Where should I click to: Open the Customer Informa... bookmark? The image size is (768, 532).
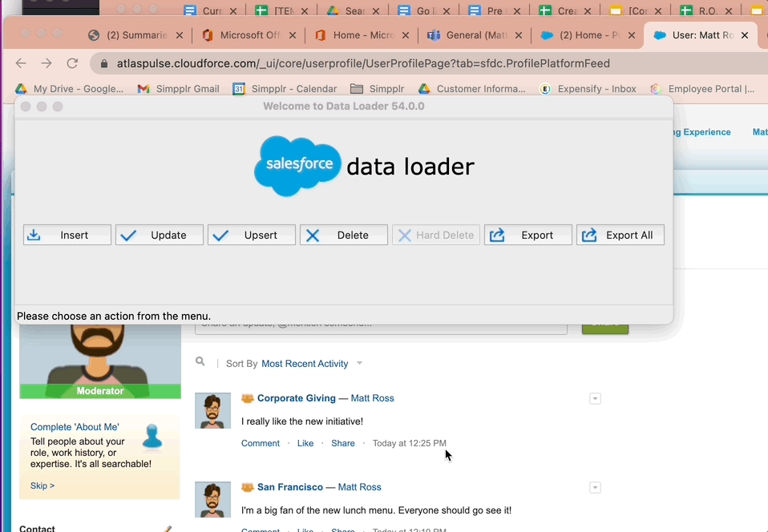click(x=472, y=89)
